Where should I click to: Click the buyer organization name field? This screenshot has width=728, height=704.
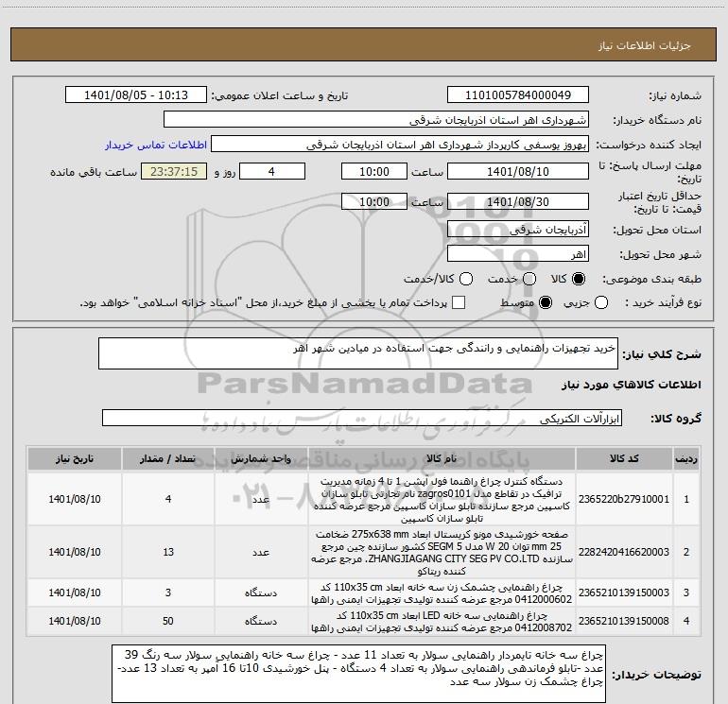coord(376,120)
